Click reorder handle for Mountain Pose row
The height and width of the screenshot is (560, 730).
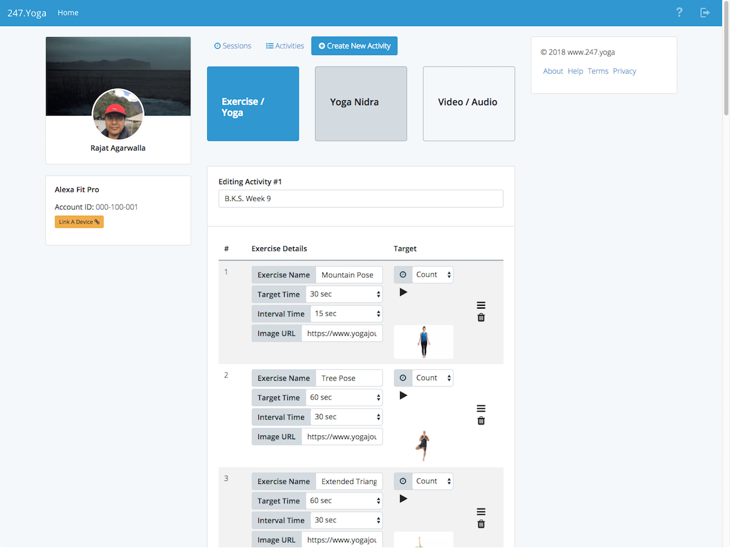pyautogui.click(x=481, y=305)
